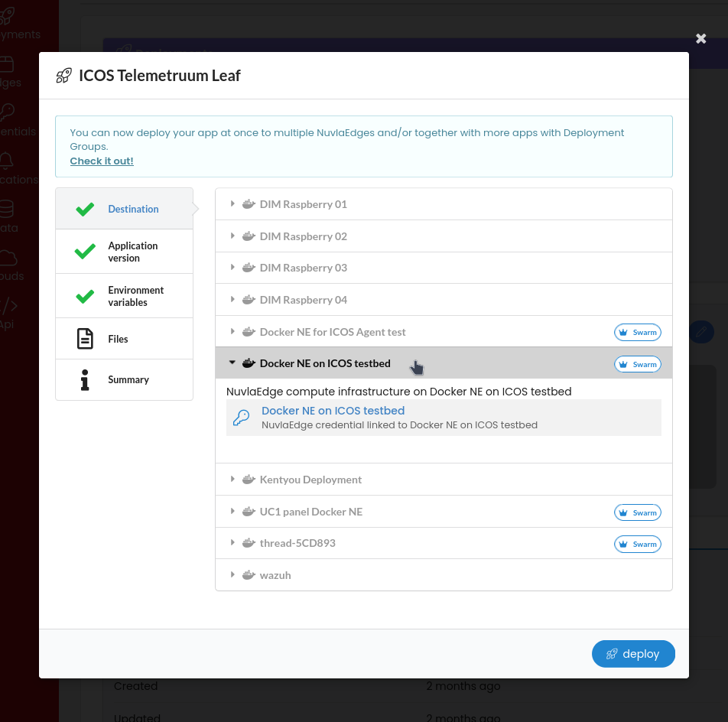This screenshot has height=722, width=728.
Task: Click the Docker icon of wazuh
Action: pyautogui.click(x=249, y=575)
